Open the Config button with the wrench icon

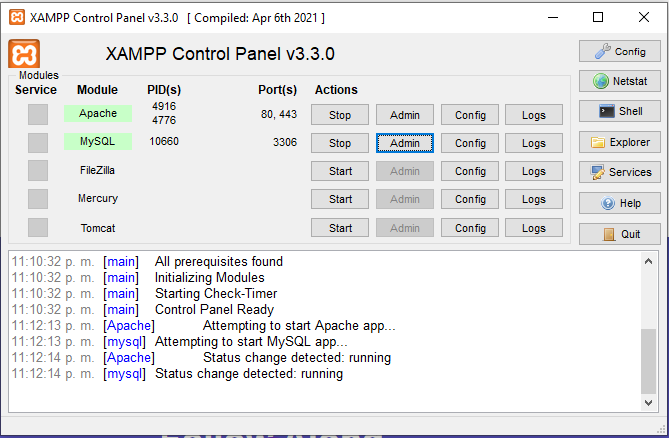pos(620,52)
